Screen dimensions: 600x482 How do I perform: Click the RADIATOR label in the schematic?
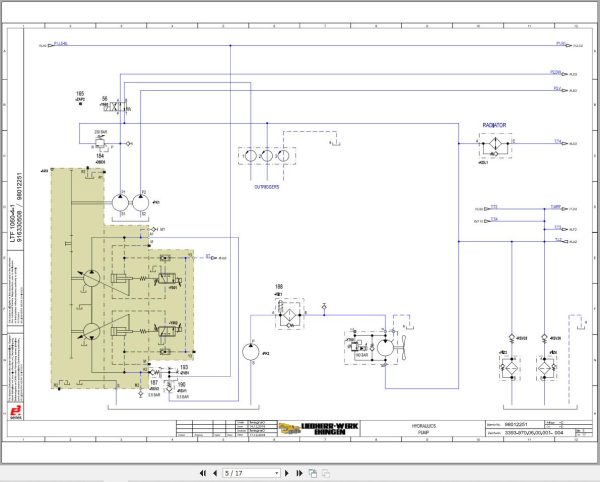[x=494, y=125]
